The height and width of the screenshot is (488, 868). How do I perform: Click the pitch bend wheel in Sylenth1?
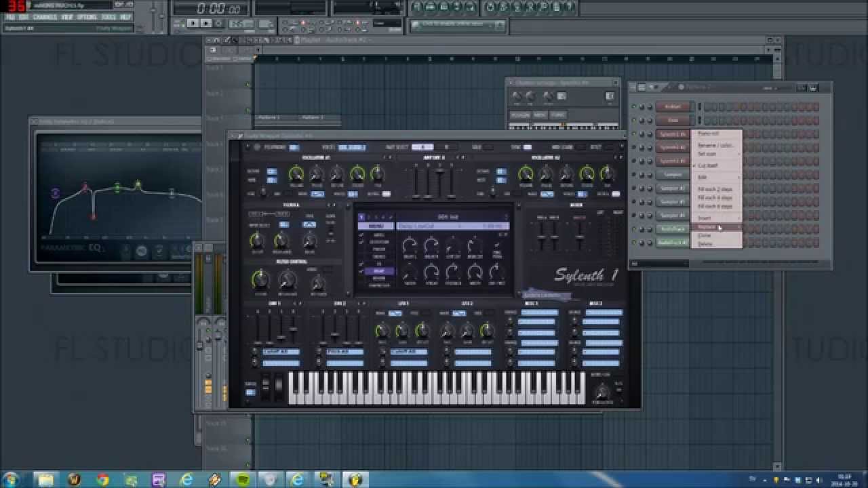[x=266, y=385]
